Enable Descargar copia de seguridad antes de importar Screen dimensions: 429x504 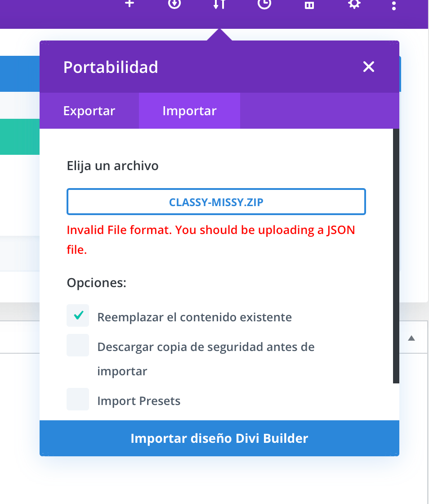pos(78,345)
